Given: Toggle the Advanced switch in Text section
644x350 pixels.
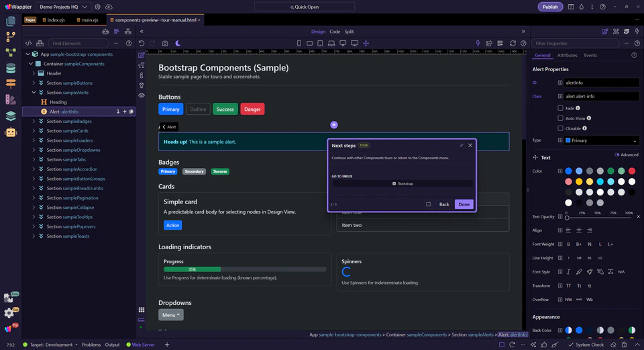Looking at the screenshot, I should [x=617, y=155].
